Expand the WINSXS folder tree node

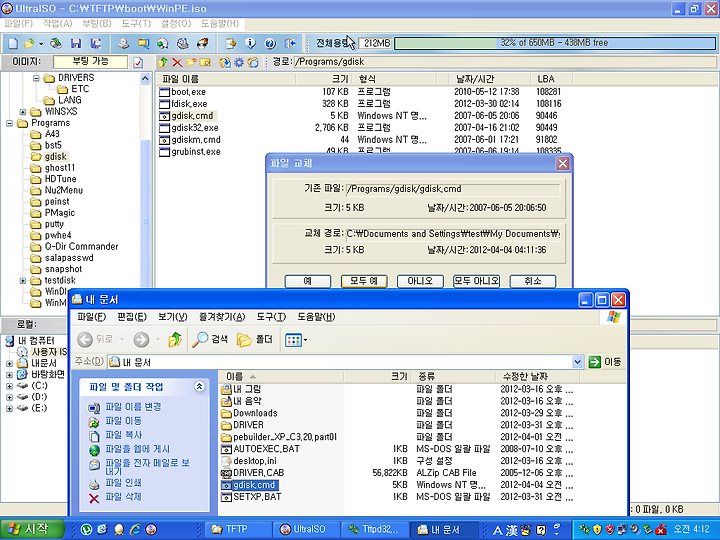click(22, 112)
